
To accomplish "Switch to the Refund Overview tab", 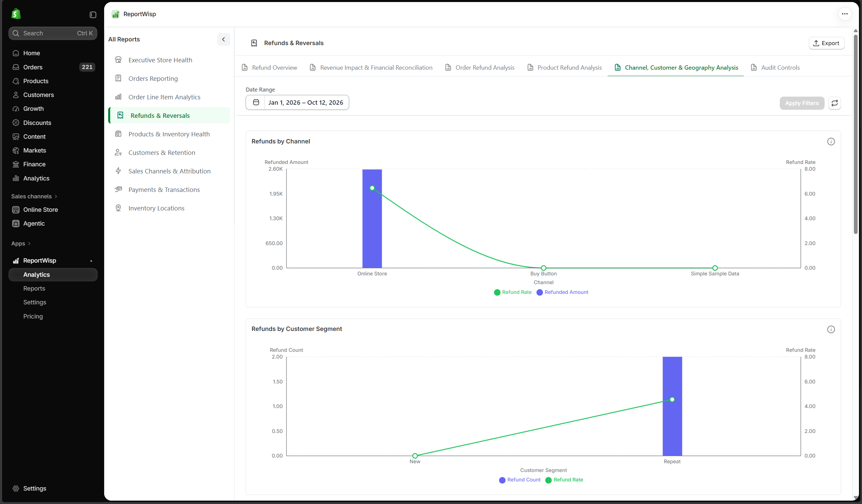I will click(x=270, y=68).
